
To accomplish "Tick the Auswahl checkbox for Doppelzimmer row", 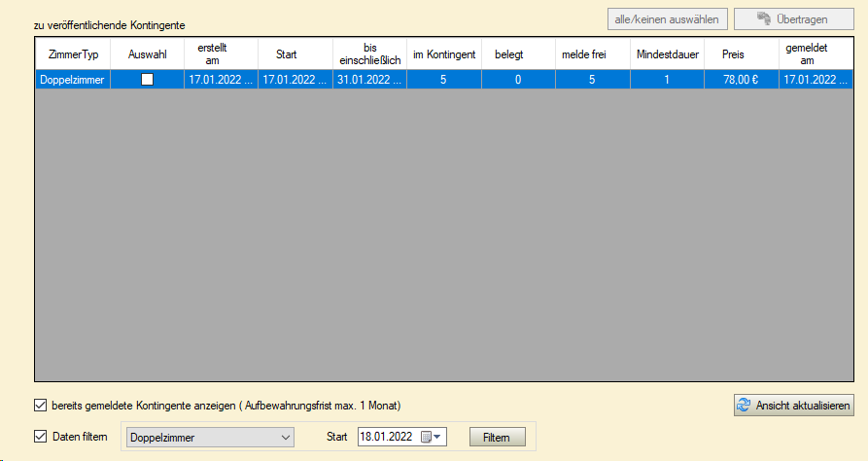I will click(x=148, y=81).
